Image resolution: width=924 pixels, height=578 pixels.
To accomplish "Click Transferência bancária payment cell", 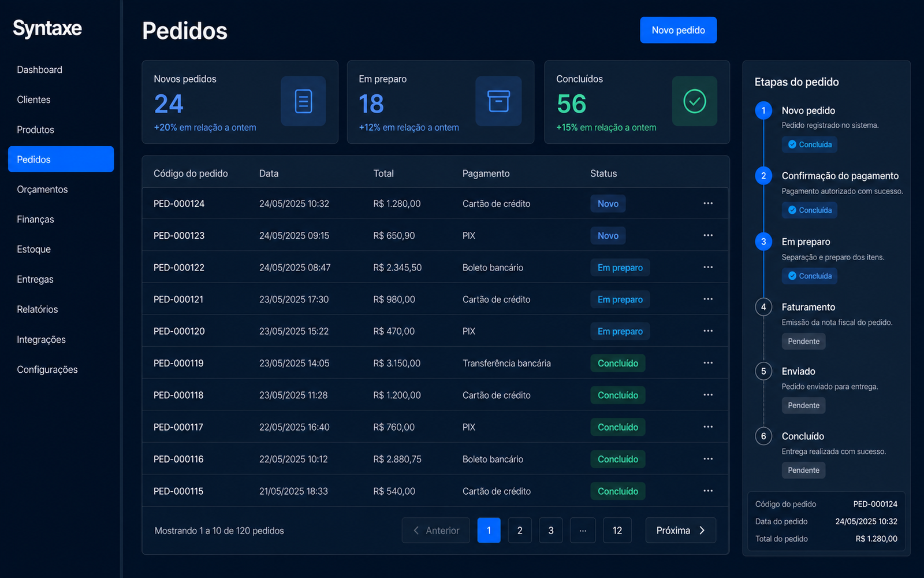I will click(x=506, y=363).
